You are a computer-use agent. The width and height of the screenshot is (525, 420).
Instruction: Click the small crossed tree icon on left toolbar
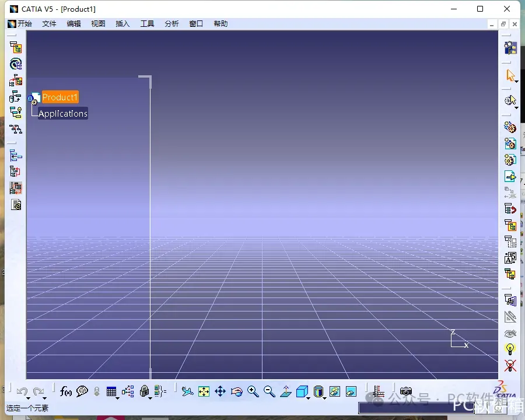[16, 129]
